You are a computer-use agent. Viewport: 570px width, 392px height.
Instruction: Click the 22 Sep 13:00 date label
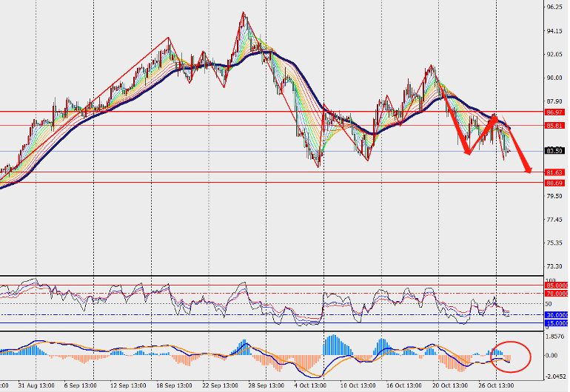click(x=220, y=386)
